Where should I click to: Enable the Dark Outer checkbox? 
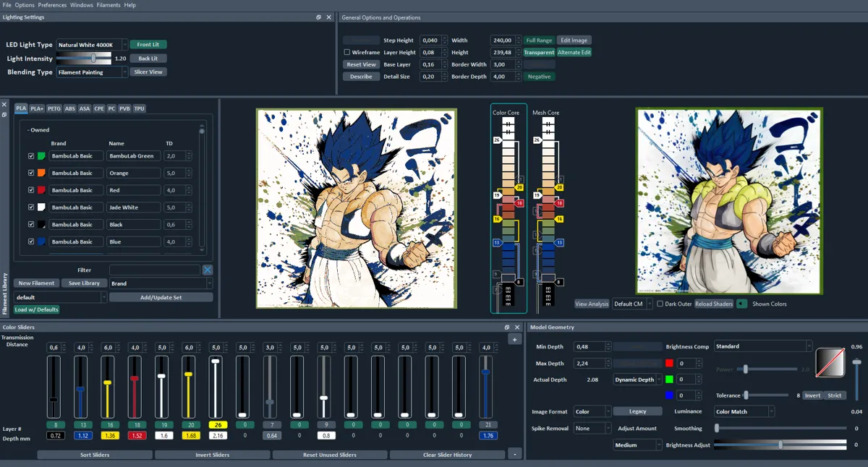pos(660,304)
